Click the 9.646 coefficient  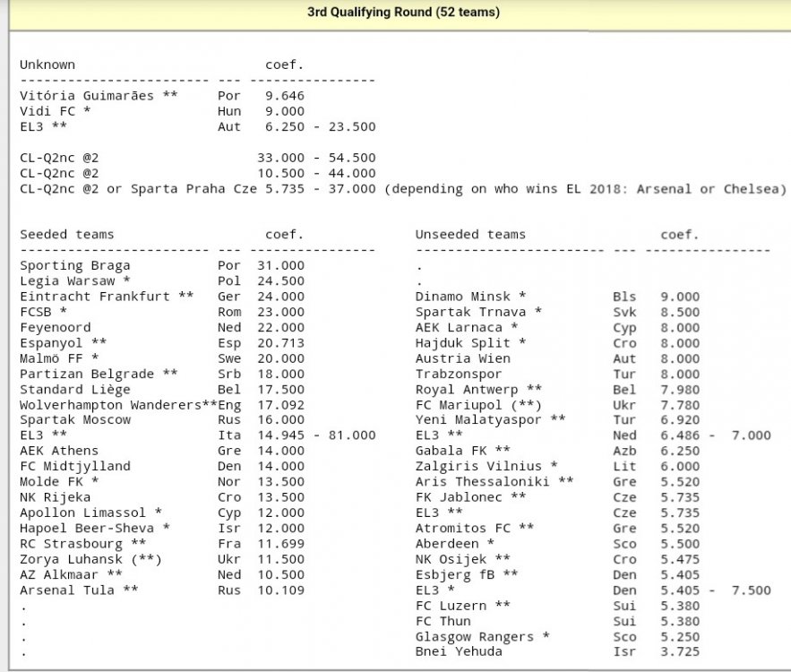coord(285,96)
